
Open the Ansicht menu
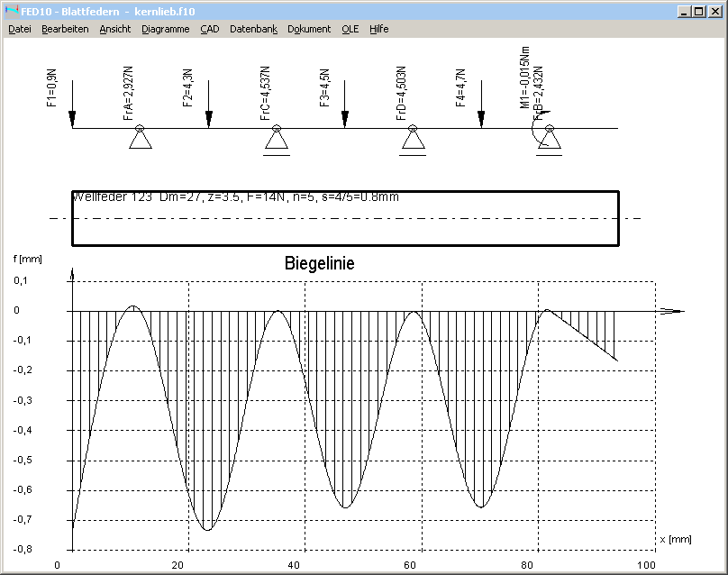pyautogui.click(x=115, y=29)
